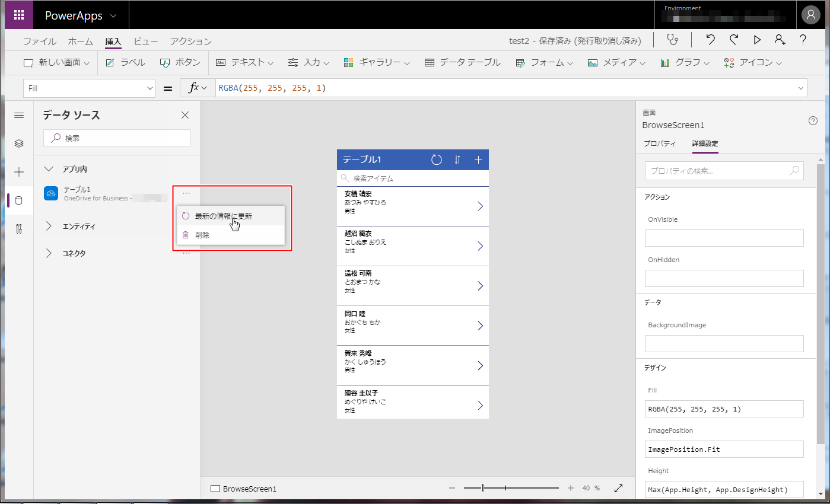Open the テキスト dropdown
This screenshot has width=830, height=504.
pos(244,62)
